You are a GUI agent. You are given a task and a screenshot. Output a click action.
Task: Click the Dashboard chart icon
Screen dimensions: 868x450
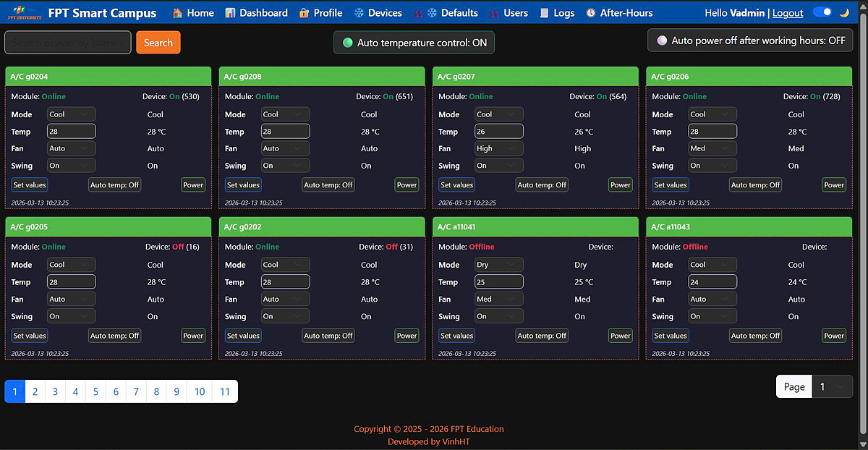click(230, 13)
